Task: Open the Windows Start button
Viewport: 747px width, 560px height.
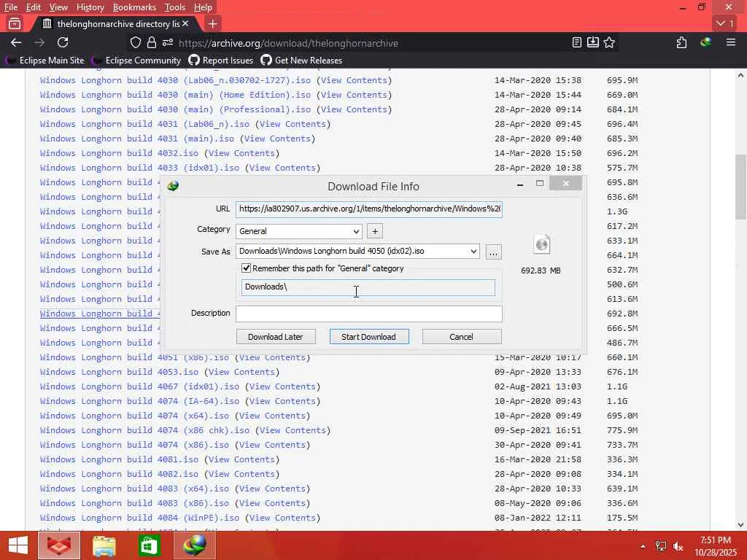Action: (x=18, y=545)
